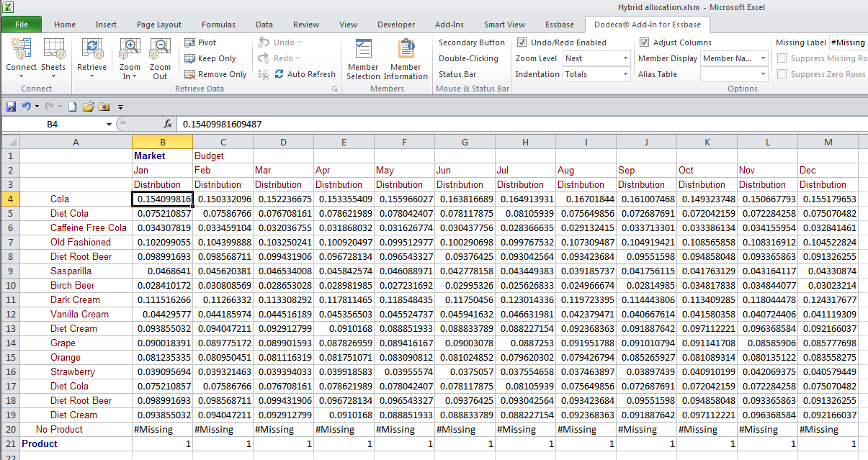The width and height of the screenshot is (868, 460).
Task: Toggle the Undo/Redo Enabled checkbox
Action: pyautogui.click(x=522, y=42)
